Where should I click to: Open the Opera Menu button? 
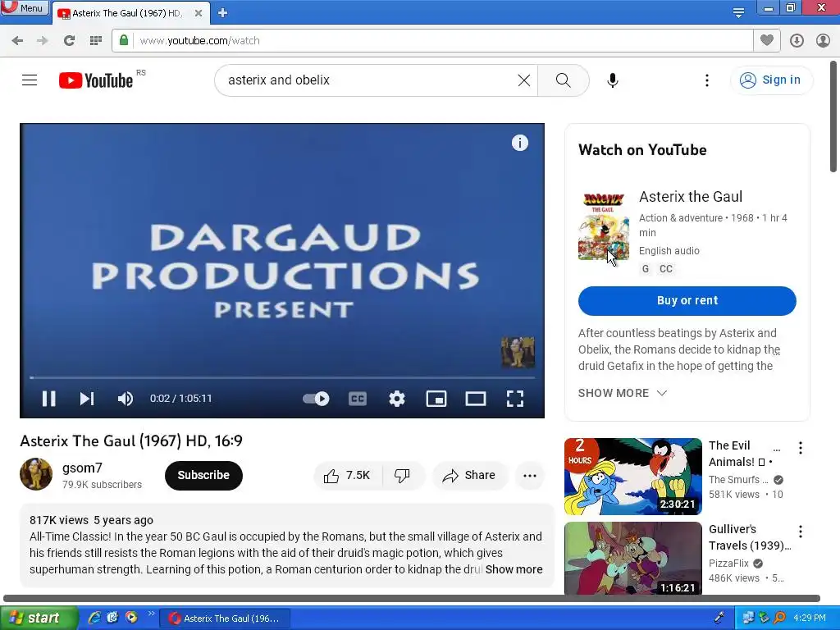pos(25,7)
